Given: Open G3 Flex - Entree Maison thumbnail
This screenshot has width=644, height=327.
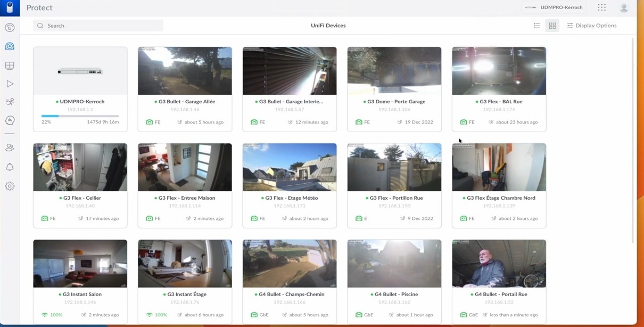Looking at the screenshot, I should (x=185, y=167).
